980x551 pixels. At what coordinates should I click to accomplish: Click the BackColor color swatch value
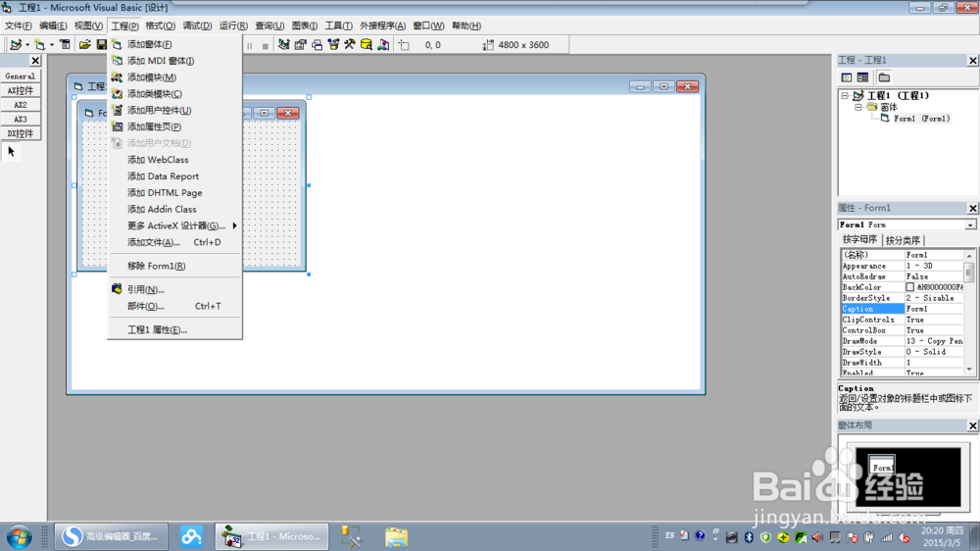(x=910, y=287)
